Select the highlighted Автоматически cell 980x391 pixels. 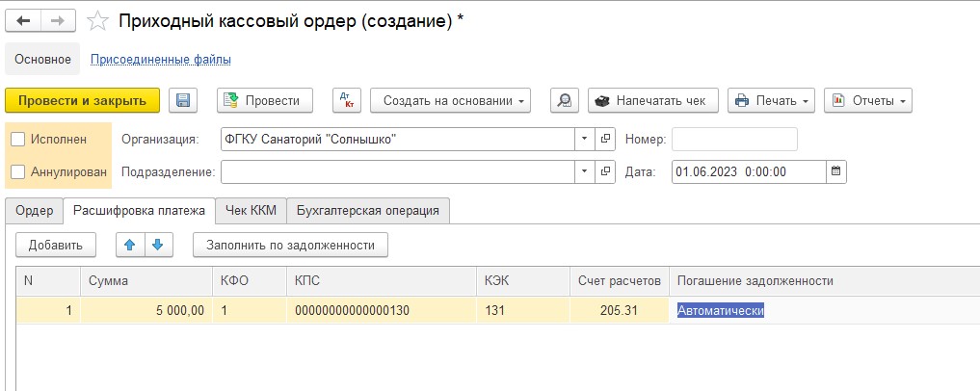(x=824, y=310)
